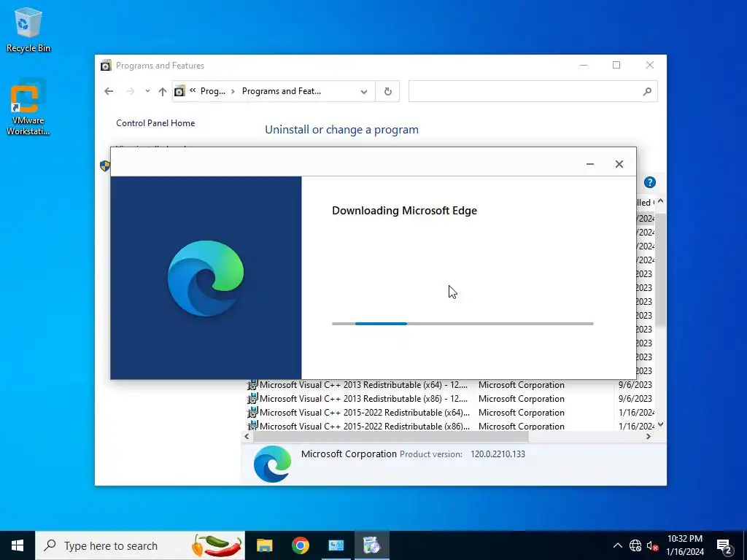The width and height of the screenshot is (747, 560).
Task: Open VMware Workstation desktop shortcut
Action: pyautogui.click(x=28, y=108)
